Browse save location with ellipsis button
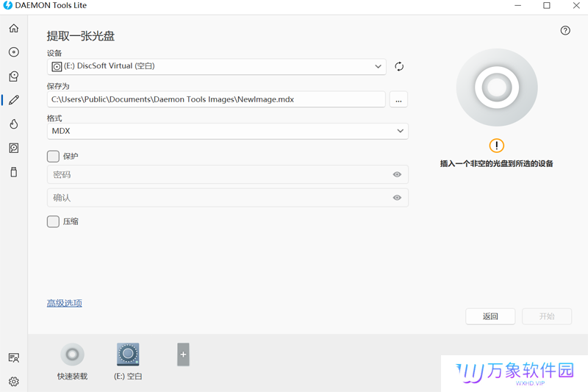 click(x=398, y=99)
